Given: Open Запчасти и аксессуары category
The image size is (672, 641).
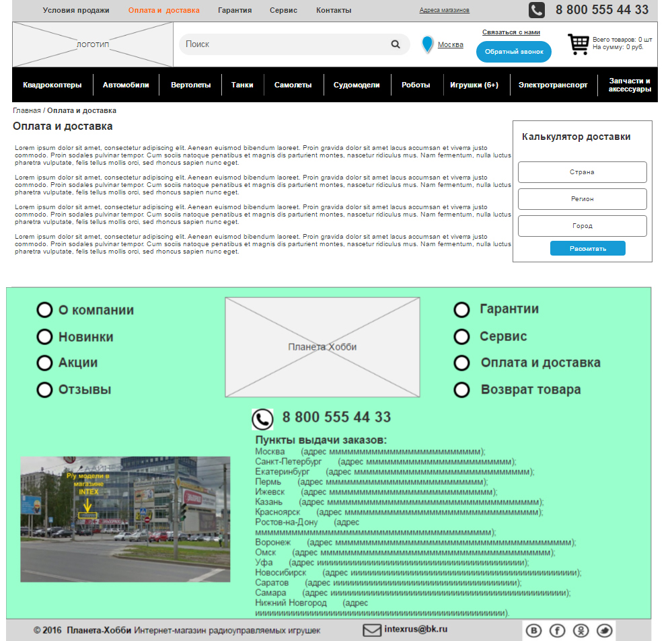Looking at the screenshot, I should coord(630,85).
